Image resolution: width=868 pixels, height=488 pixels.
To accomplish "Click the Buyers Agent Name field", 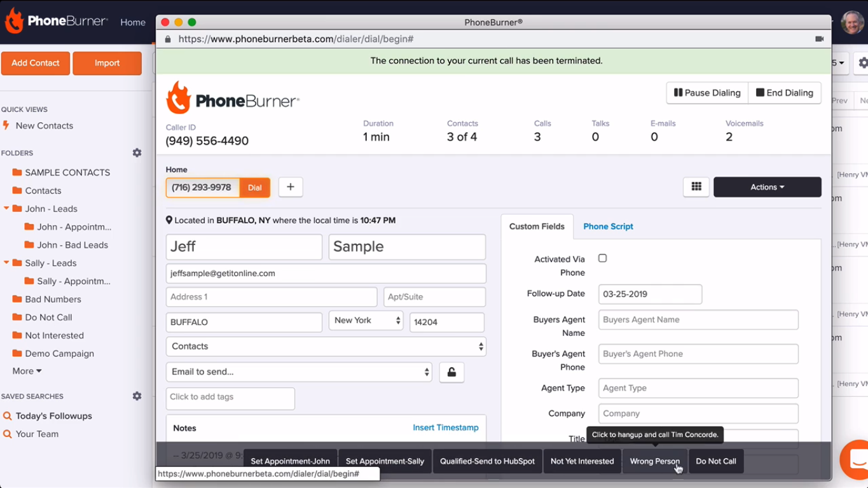I will [698, 320].
